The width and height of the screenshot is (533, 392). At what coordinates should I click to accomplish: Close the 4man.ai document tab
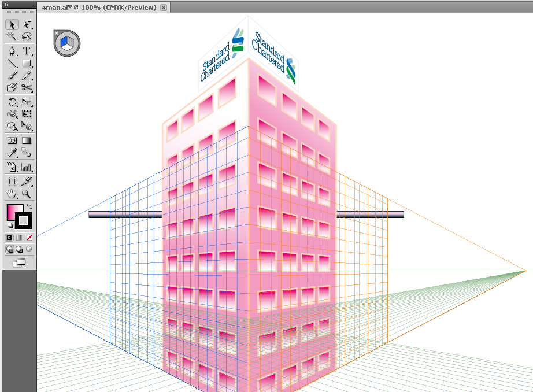(164, 8)
